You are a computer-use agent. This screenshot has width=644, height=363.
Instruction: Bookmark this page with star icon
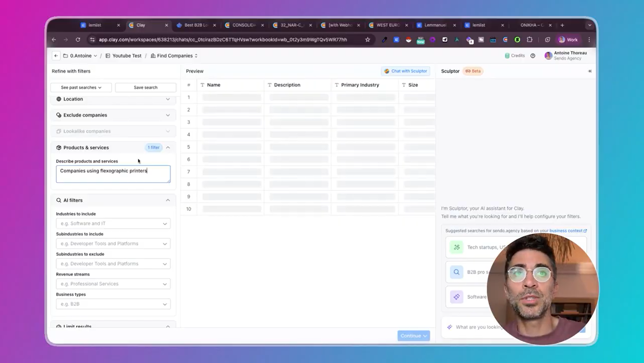point(368,40)
